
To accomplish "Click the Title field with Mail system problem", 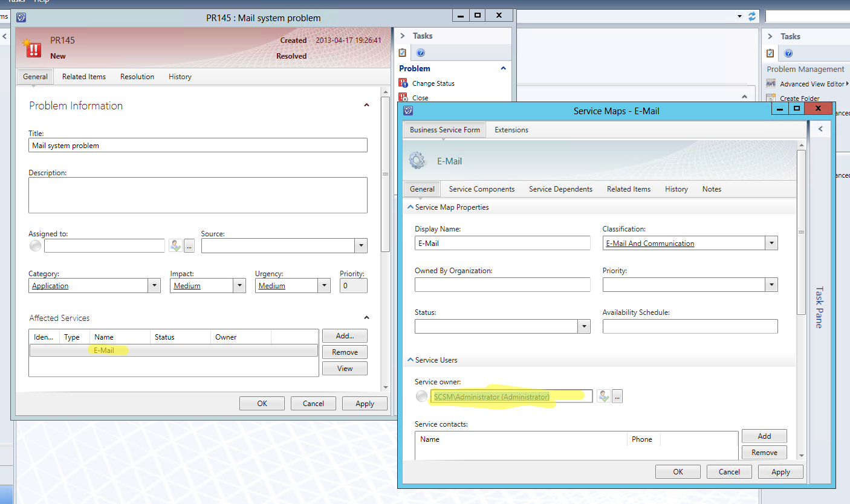I will (x=198, y=146).
